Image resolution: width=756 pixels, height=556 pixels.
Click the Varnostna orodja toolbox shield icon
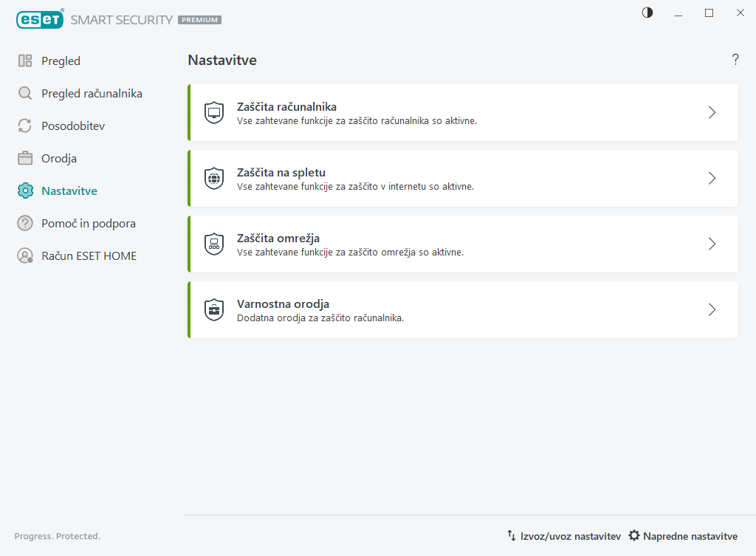click(214, 310)
